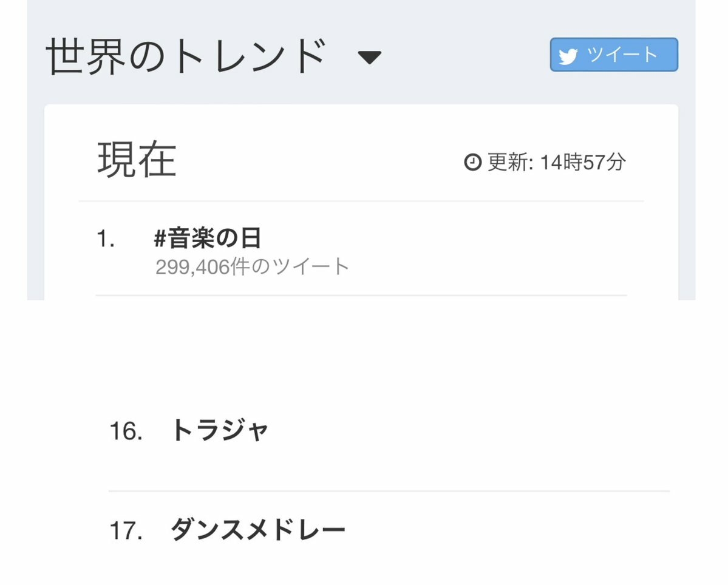Click the 14時57分 update time
This screenshot has height=585, width=728.
583,162
